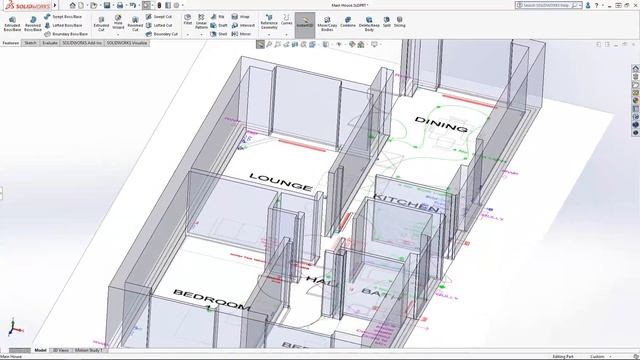The image size is (640, 360).
Task: Switch to the Sketch tab
Action: pyautogui.click(x=30, y=43)
